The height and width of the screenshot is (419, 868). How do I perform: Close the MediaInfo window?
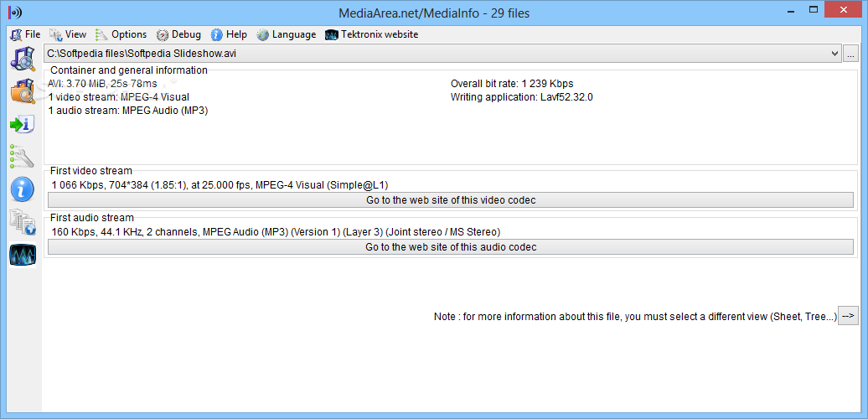(x=844, y=9)
